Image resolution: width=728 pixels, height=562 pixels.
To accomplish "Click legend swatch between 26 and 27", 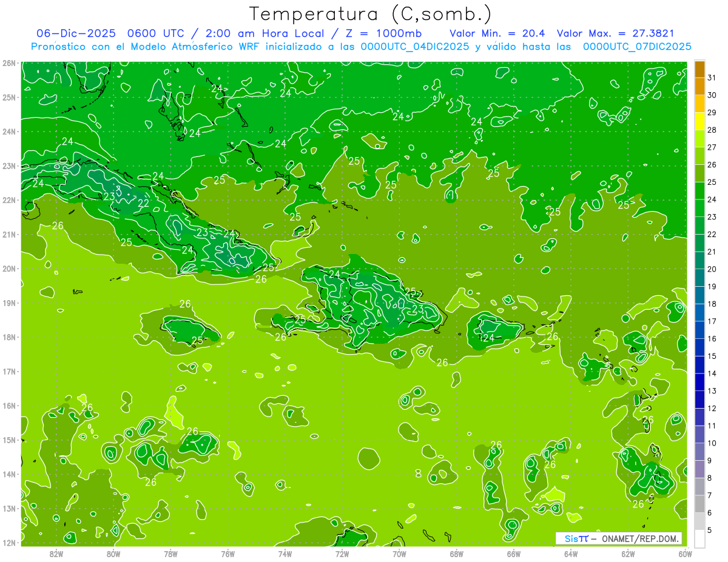I will click(x=699, y=156).
